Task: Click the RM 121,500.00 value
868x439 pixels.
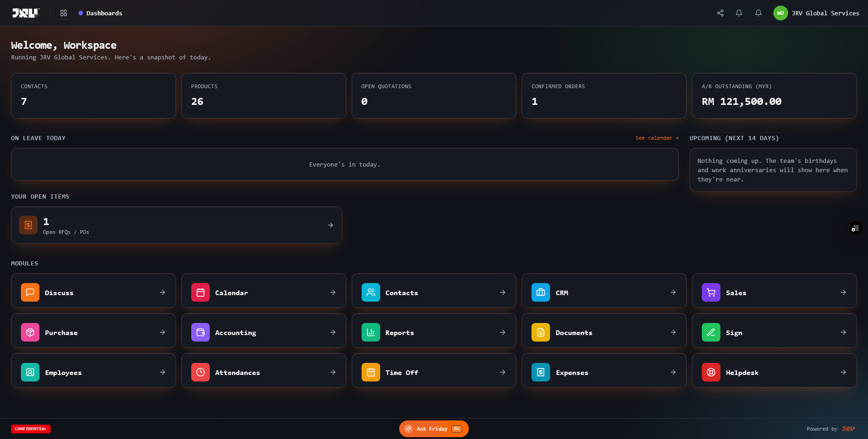Action: [742, 102]
